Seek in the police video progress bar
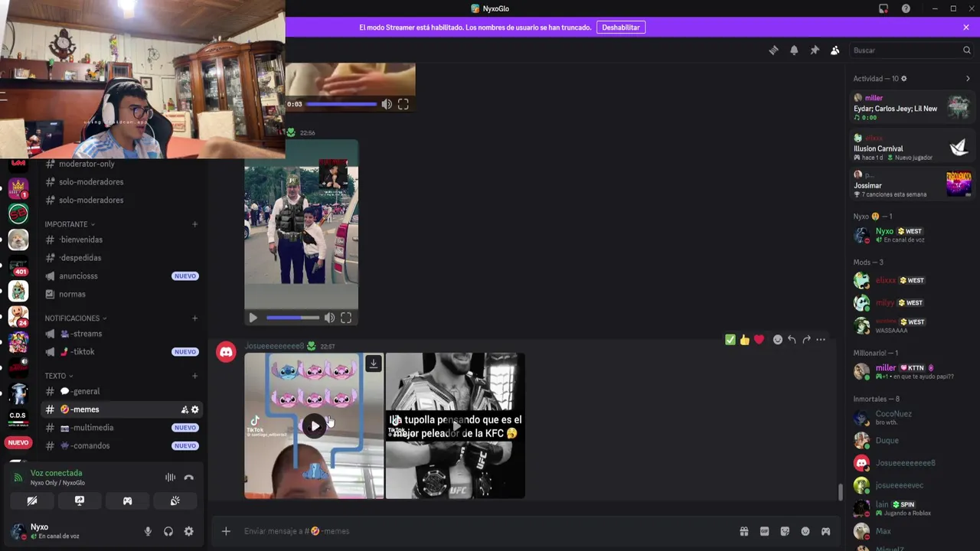This screenshot has width=980, height=551. (292, 318)
